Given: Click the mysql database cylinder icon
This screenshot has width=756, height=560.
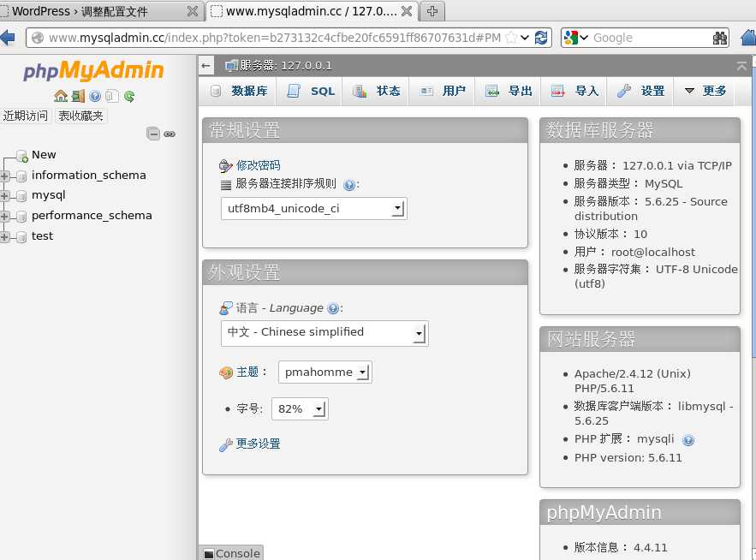Looking at the screenshot, I should coord(21,196).
